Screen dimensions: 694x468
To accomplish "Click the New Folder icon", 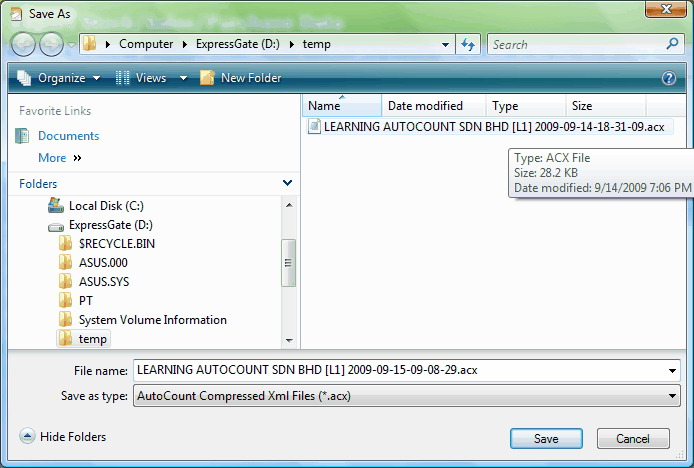I will coord(207,78).
